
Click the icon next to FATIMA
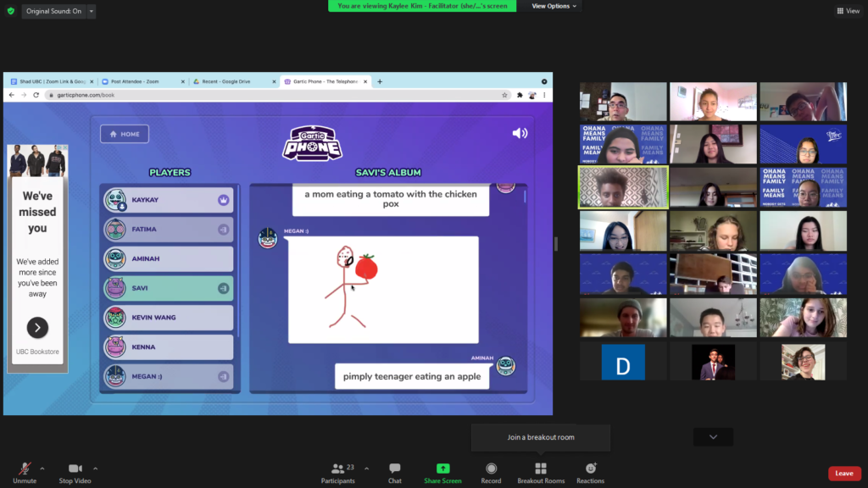click(x=224, y=230)
